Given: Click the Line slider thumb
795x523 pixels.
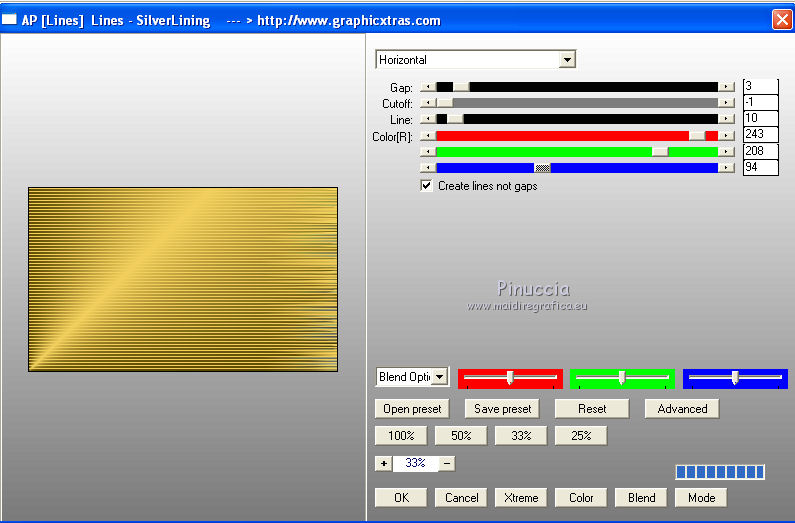Looking at the screenshot, I should [455, 119].
